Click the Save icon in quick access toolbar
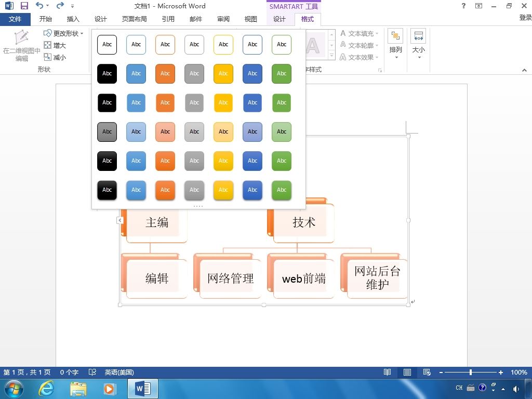532x399 pixels. point(24,6)
